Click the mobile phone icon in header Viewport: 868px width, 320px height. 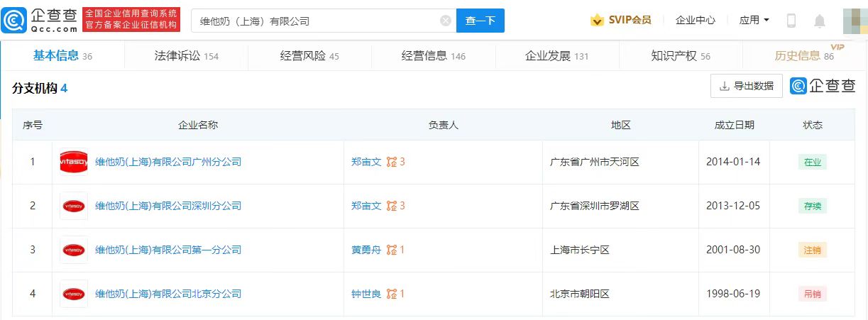tap(791, 21)
